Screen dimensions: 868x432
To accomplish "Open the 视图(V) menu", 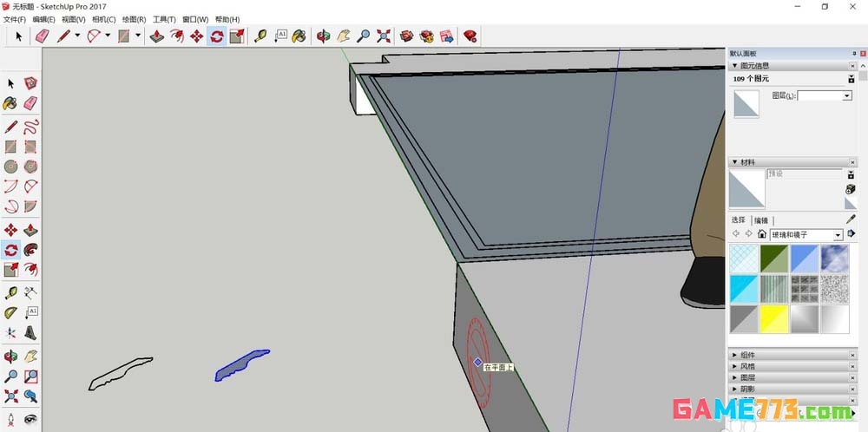I will pyautogui.click(x=74, y=19).
